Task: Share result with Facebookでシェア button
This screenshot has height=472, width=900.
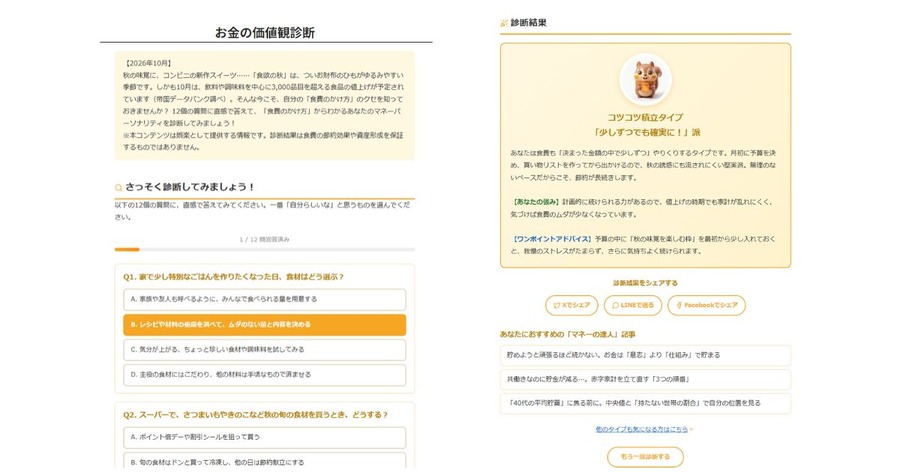Action: (x=707, y=305)
